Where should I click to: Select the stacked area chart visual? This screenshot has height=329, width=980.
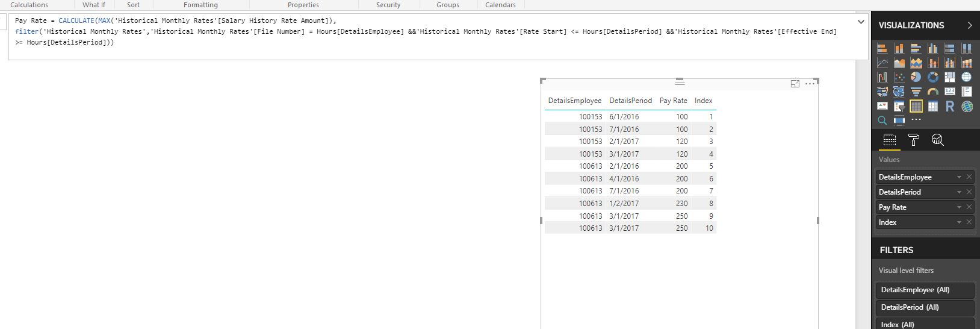pyautogui.click(x=916, y=63)
